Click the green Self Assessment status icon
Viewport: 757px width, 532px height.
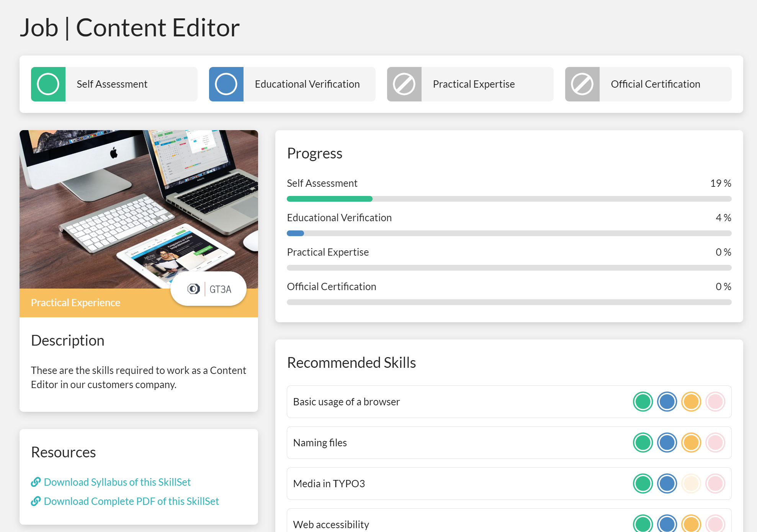tap(48, 84)
